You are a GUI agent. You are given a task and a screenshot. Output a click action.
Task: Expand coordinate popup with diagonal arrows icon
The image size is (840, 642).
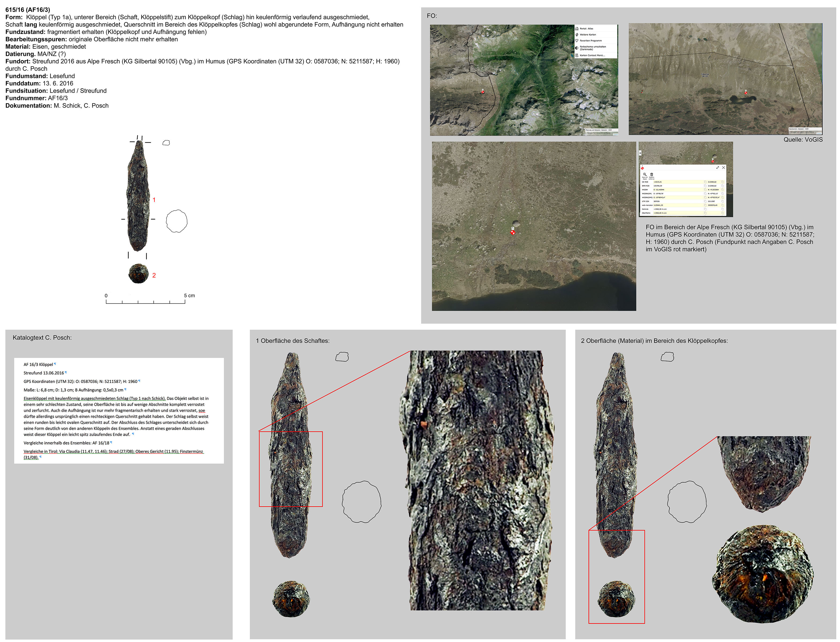click(718, 168)
